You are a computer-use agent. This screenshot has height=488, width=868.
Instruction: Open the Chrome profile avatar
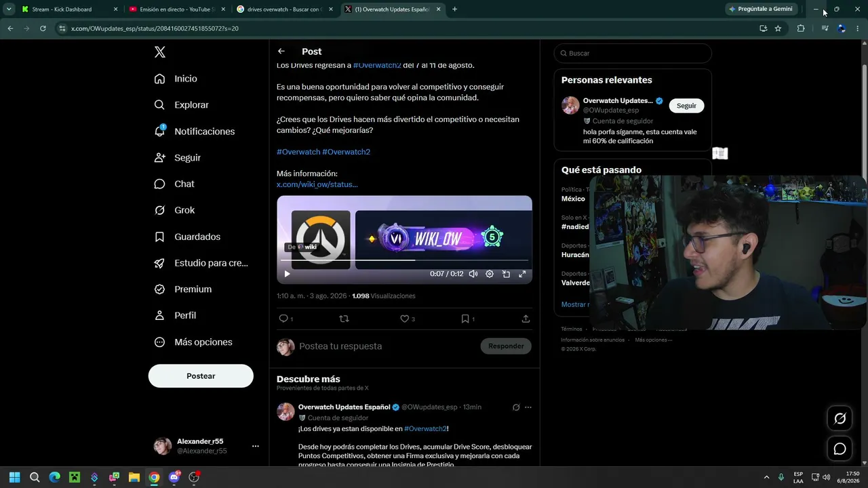(842, 28)
